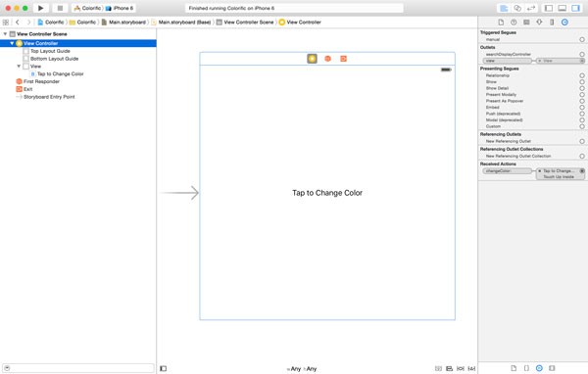Show the File Template library
This screenshot has width=588, height=374.
[x=514, y=368]
